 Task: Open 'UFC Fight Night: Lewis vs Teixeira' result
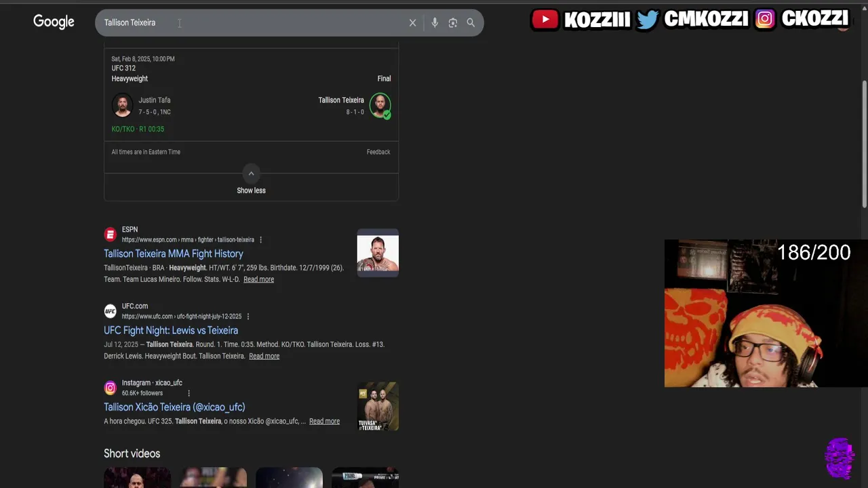pos(171,330)
